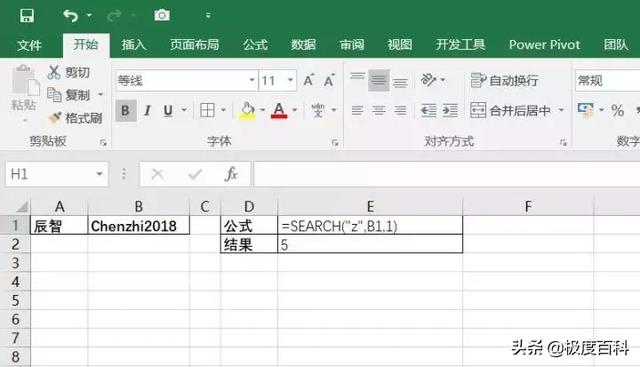Open the underline style dropdown arrow
Image resolution: width=640 pixels, height=367 pixels.
pyautogui.click(x=184, y=110)
